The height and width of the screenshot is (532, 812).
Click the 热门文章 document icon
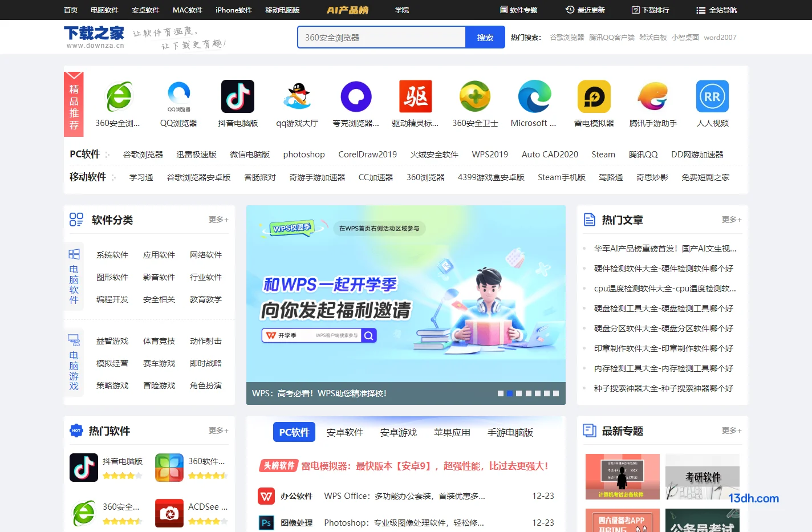pyautogui.click(x=590, y=220)
